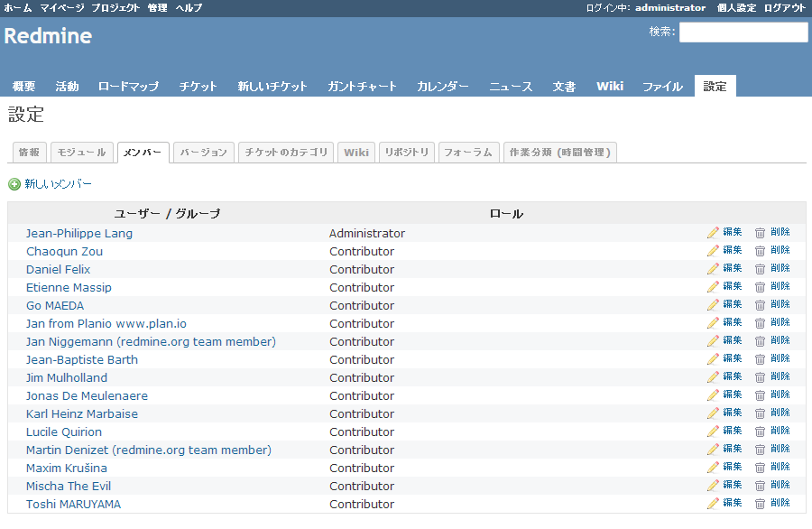Click trash icon for Jan Niggemann row
The height and width of the screenshot is (529, 812).
(x=760, y=341)
